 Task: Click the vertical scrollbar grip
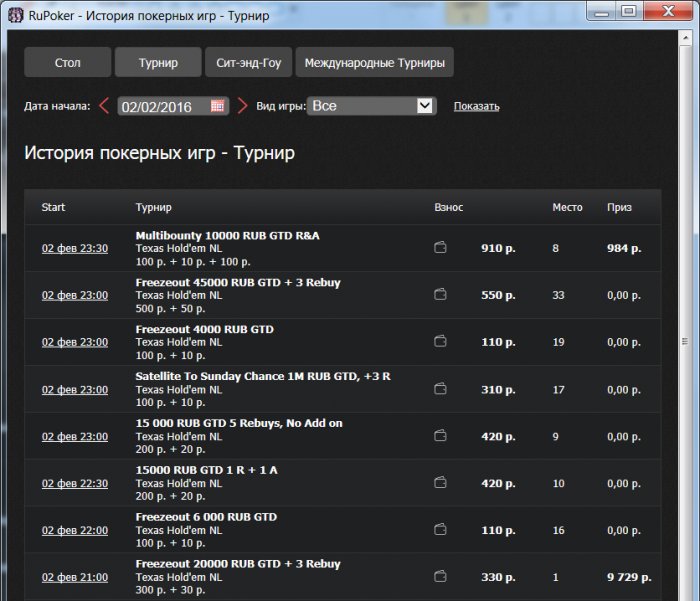[685, 342]
